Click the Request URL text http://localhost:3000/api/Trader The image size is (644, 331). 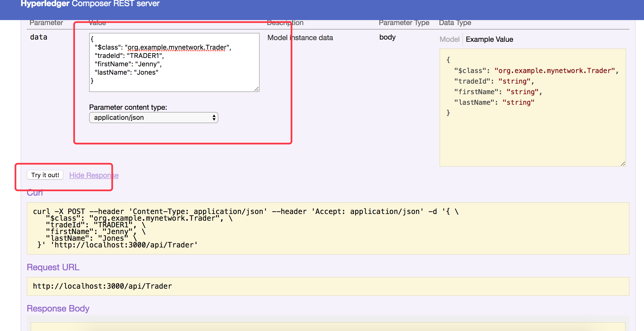coord(103,286)
